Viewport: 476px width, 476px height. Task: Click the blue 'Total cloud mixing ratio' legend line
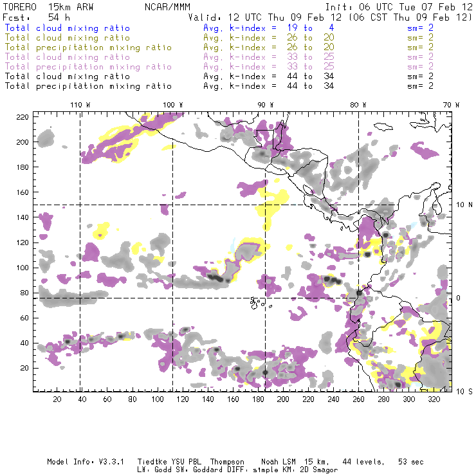tap(68, 28)
